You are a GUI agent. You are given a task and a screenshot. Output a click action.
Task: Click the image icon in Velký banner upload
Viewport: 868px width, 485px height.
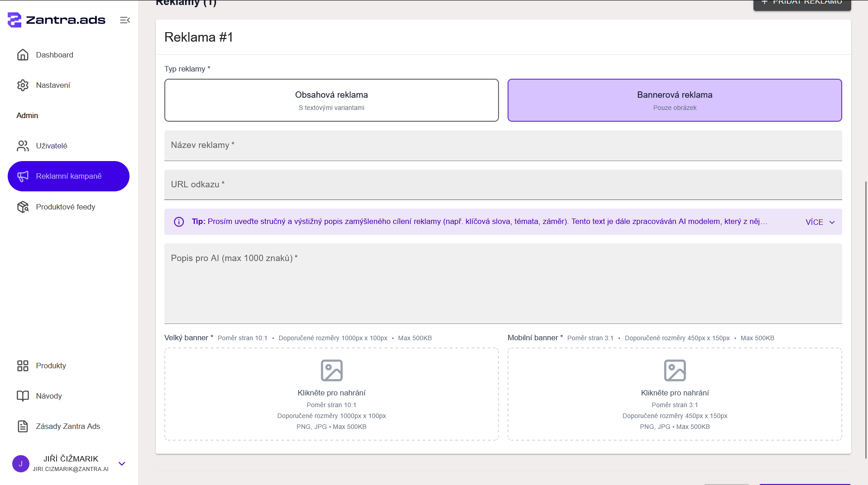(x=331, y=371)
